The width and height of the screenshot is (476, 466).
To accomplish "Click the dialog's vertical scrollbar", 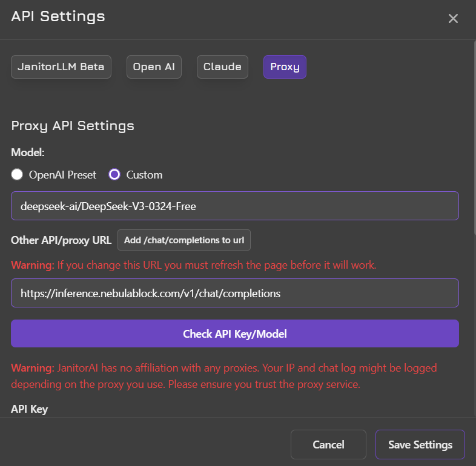I will [474, 138].
